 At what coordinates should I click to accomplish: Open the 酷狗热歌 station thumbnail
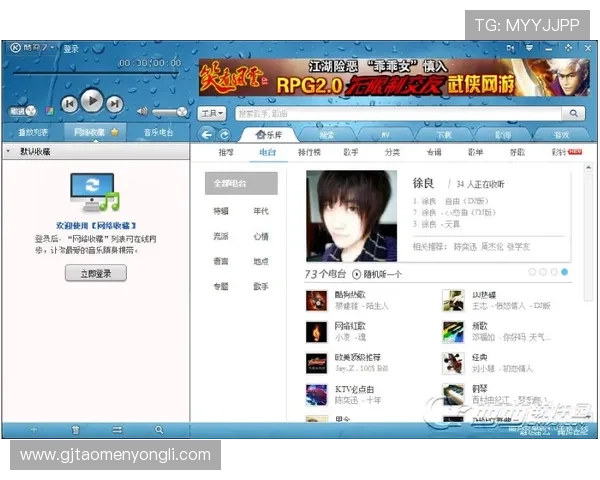click(316, 300)
